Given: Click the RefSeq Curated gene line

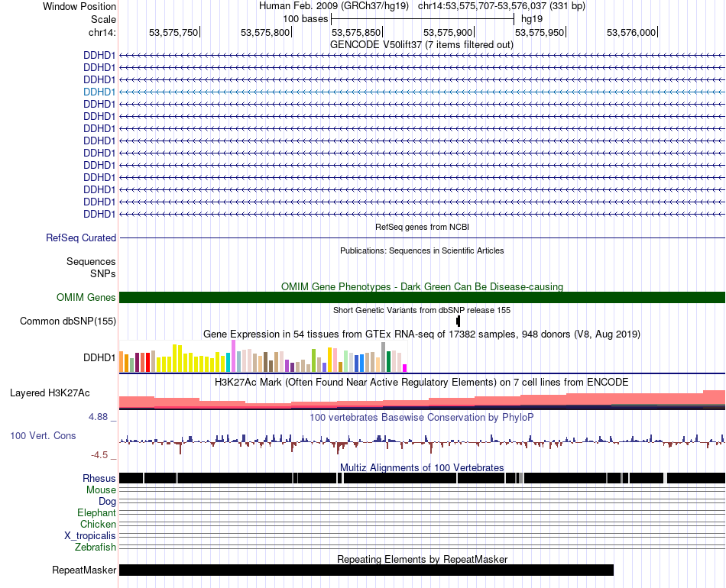Looking at the screenshot, I should click(x=422, y=237).
